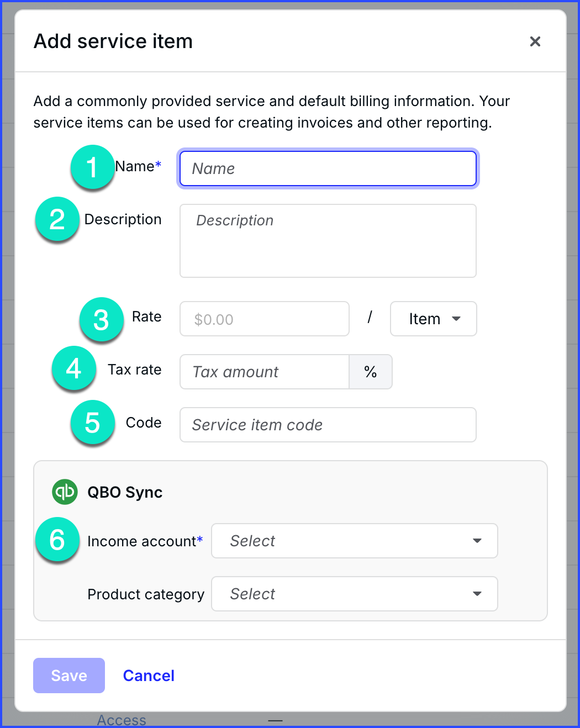The height and width of the screenshot is (728, 580).
Task: Click the numbered badge 5 beside Code
Action: point(92,423)
